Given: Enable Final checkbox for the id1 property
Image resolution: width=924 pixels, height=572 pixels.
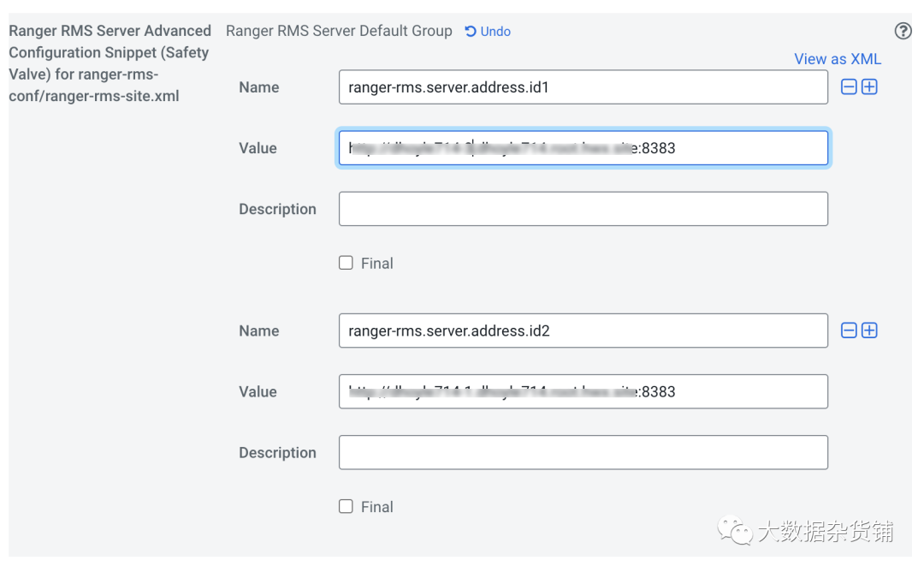Looking at the screenshot, I should pos(346,263).
